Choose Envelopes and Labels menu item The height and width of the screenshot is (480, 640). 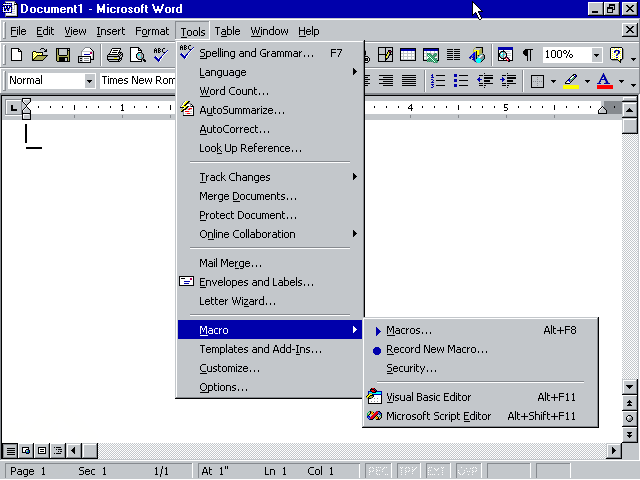[270, 282]
